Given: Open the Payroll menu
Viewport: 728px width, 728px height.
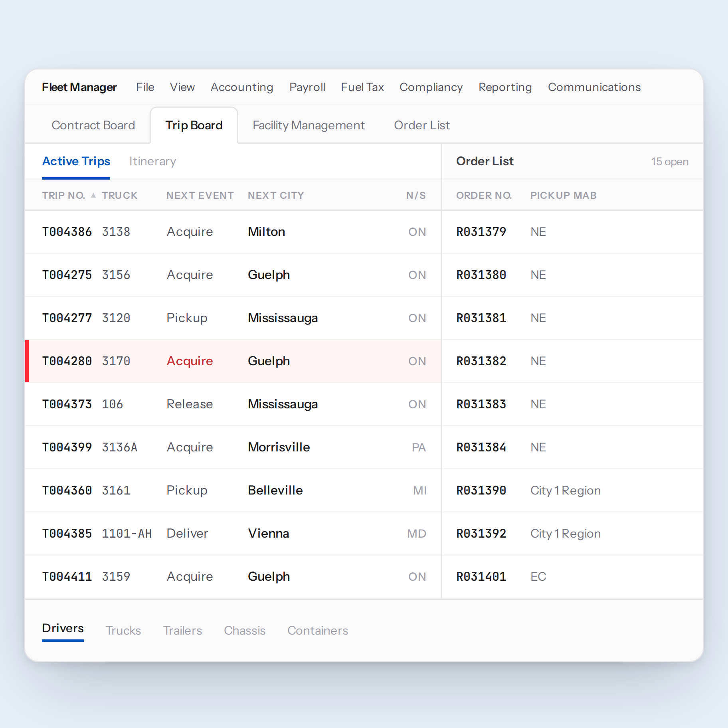Looking at the screenshot, I should point(307,87).
